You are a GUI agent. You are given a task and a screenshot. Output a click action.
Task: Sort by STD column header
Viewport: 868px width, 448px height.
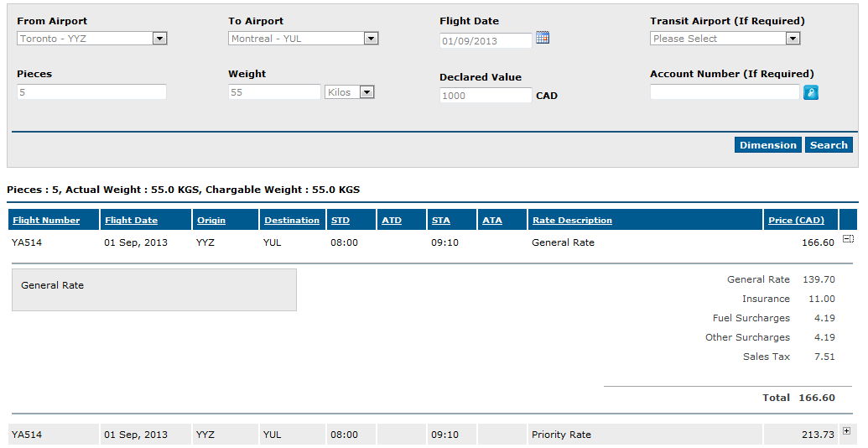[340, 221]
